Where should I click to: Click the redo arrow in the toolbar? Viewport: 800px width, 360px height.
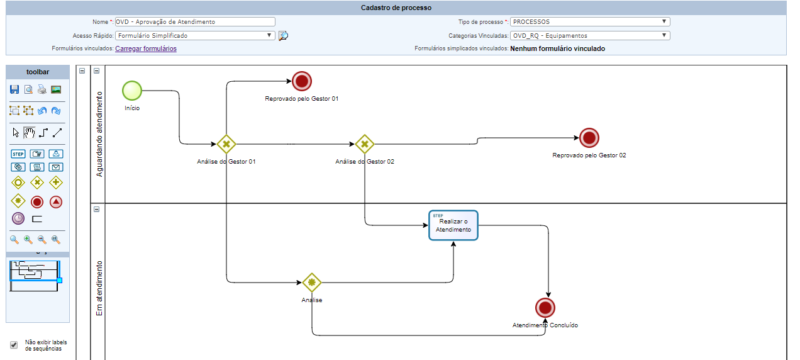pyautogui.click(x=56, y=110)
